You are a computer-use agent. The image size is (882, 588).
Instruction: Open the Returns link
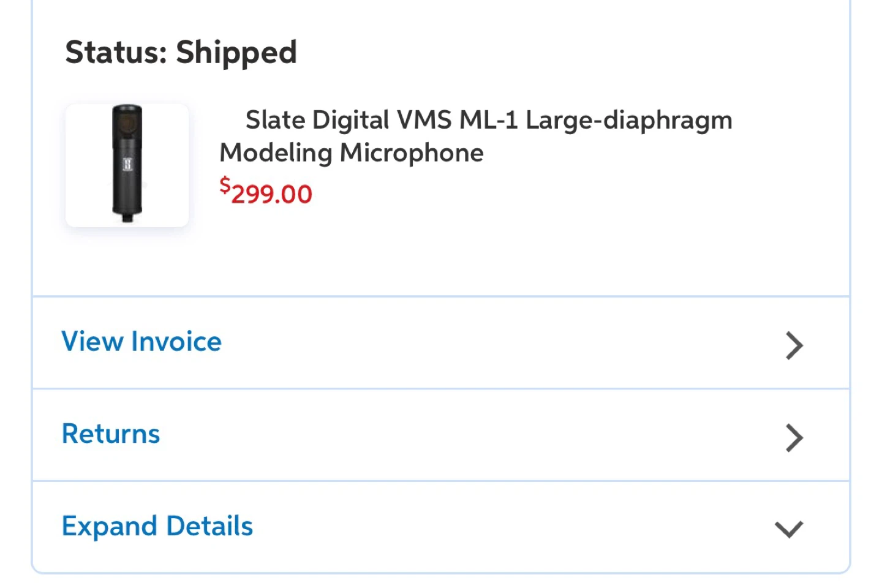tap(111, 434)
